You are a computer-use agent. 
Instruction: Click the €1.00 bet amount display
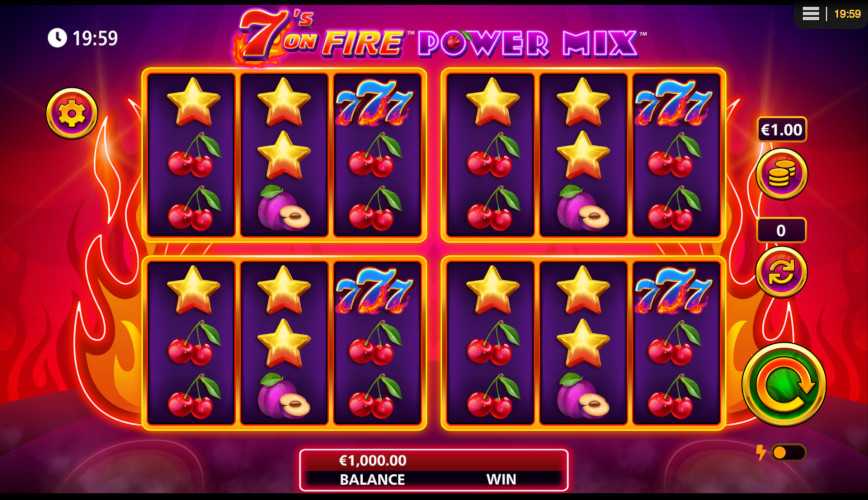click(x=781, y=130)
